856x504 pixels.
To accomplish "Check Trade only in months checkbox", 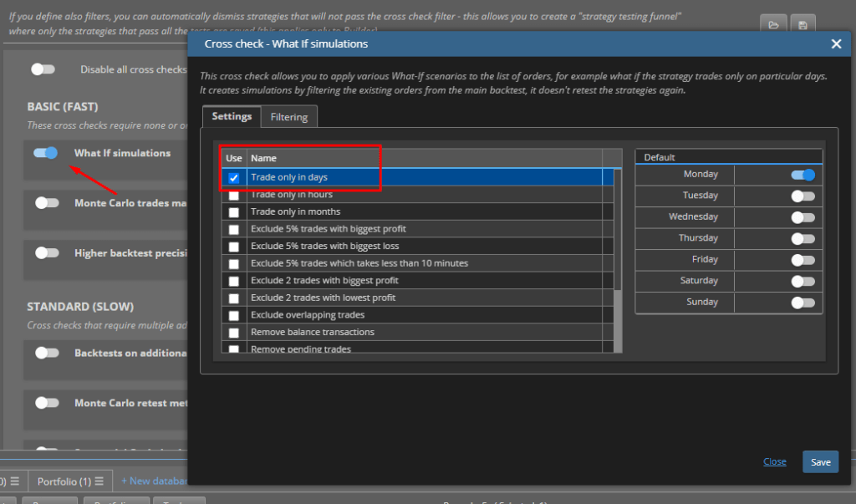I will pos(234,211).
